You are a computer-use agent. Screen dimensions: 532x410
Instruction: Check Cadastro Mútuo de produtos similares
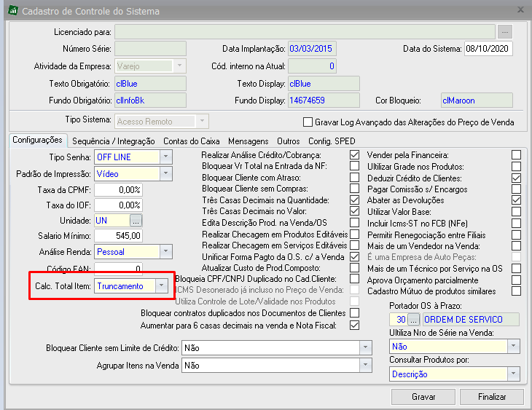(517, 291)
